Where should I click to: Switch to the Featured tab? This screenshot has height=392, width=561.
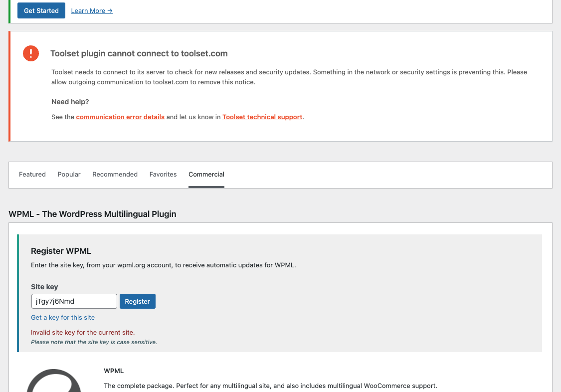(x=32, y=174)
